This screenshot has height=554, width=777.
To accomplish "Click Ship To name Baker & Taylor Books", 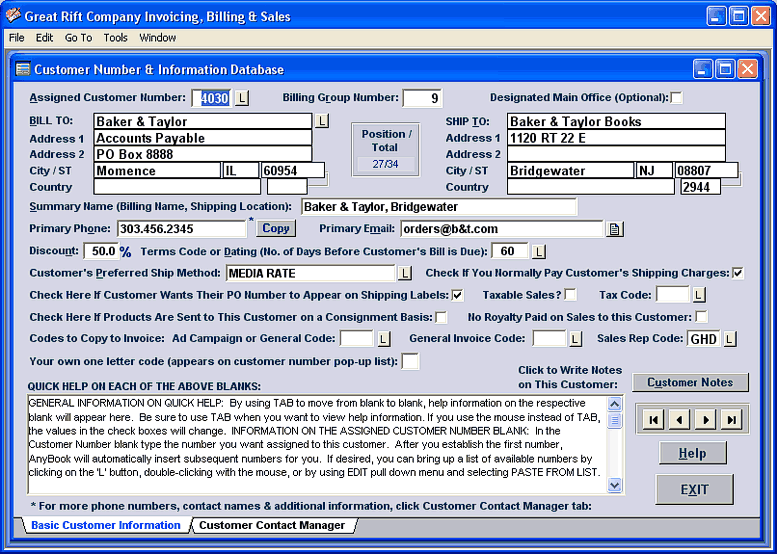I will 616,121.
